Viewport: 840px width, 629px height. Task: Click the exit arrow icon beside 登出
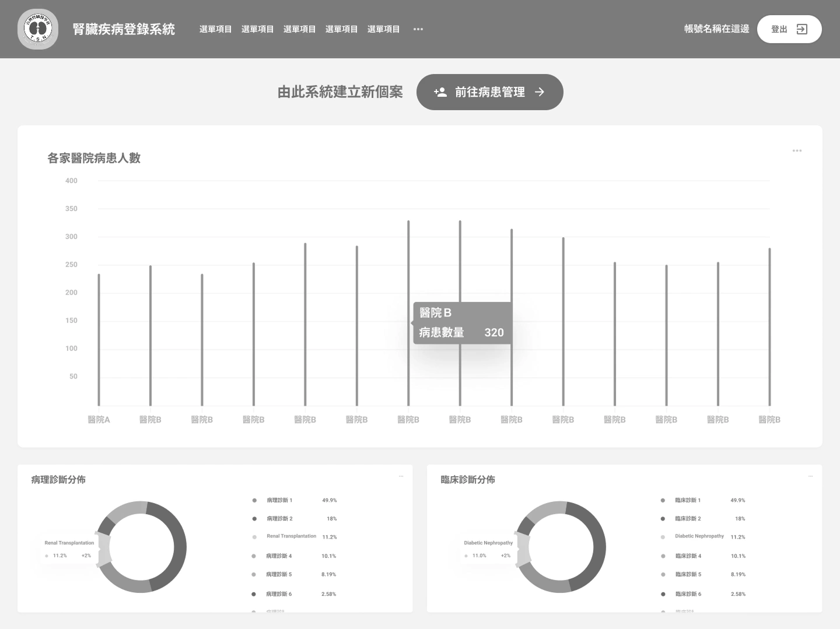[x=802, y=29]
